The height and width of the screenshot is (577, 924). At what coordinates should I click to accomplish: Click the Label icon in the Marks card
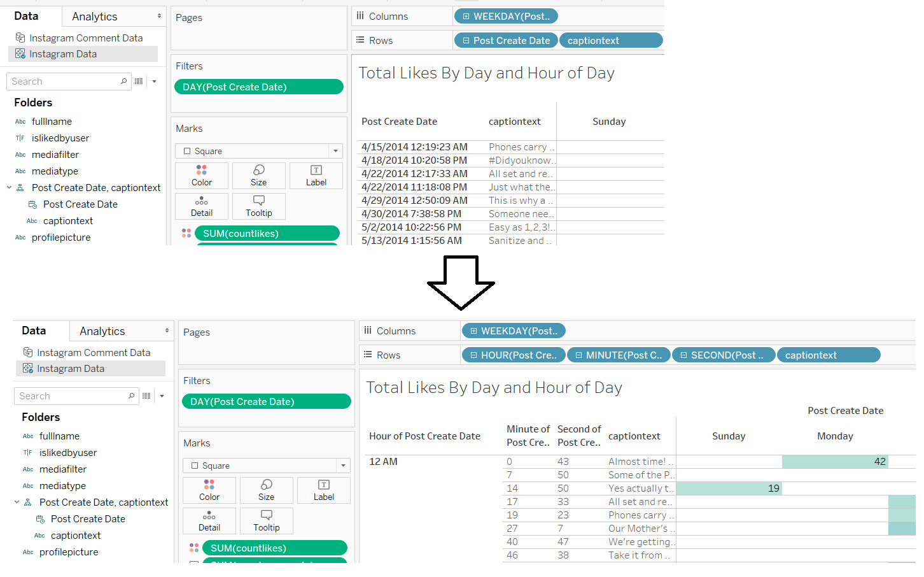coord(316,175)
